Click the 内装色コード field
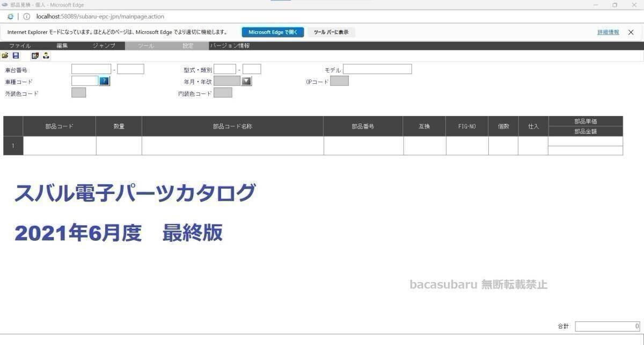Viewport: 644px width, 345px height. (223, 92)
